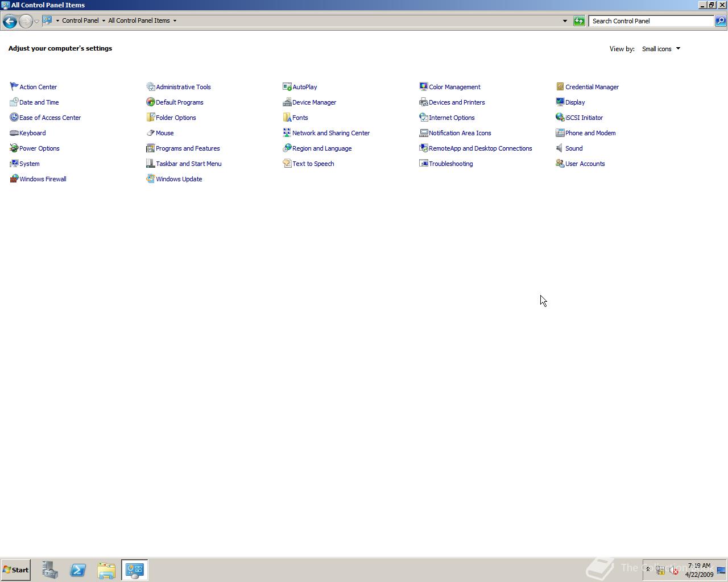The image size is (728, 582).
Task: Click the Show desktop button
Action: (x=722, y=570)
